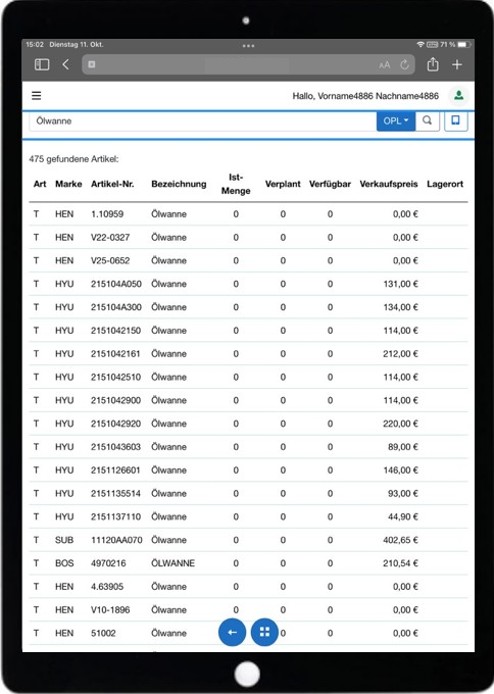Tap the Safari address bar
Screen dimensions: 494x694
pos(248,65)
